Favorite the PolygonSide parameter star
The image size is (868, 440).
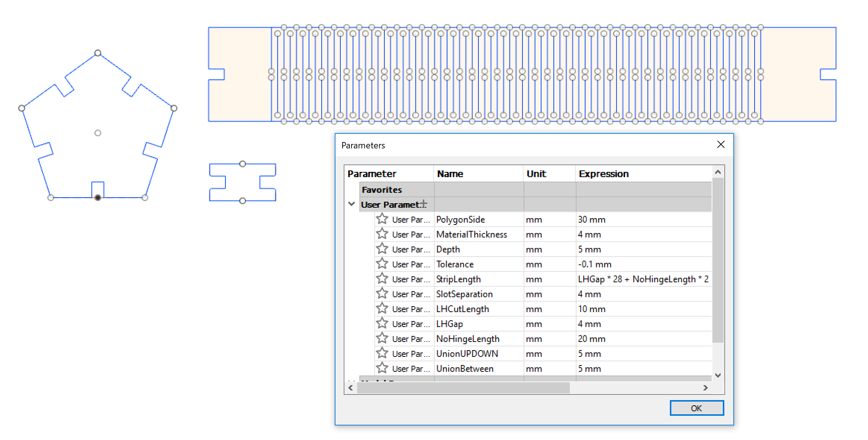point(382,219)
